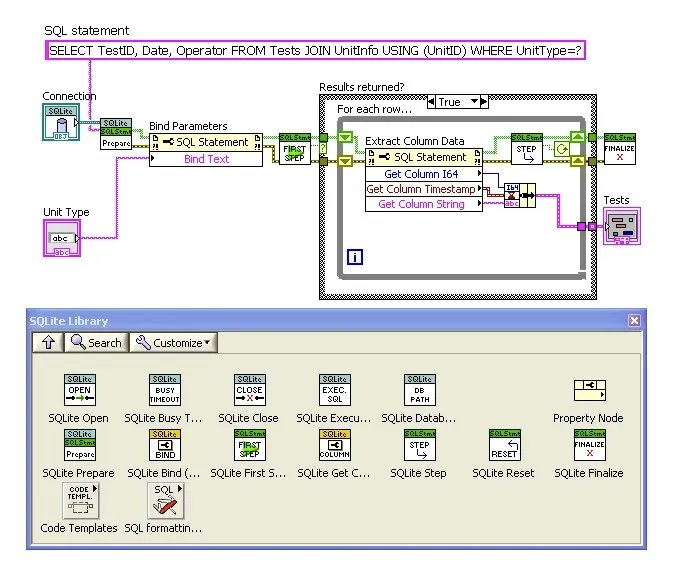Viewport: 691px width, 568px height.
Task: Open the Customize palette dropdown
Action: pyautogui.click(x=173, y=342)
